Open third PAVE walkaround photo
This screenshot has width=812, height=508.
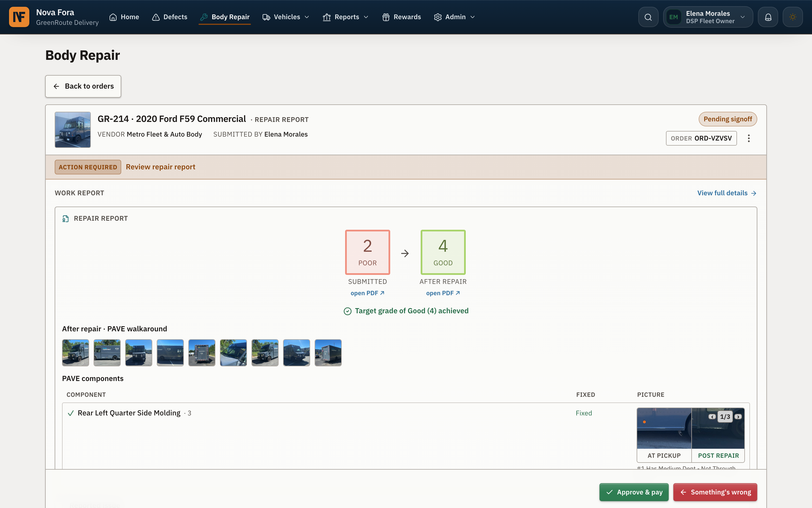(x=139, y=353)
